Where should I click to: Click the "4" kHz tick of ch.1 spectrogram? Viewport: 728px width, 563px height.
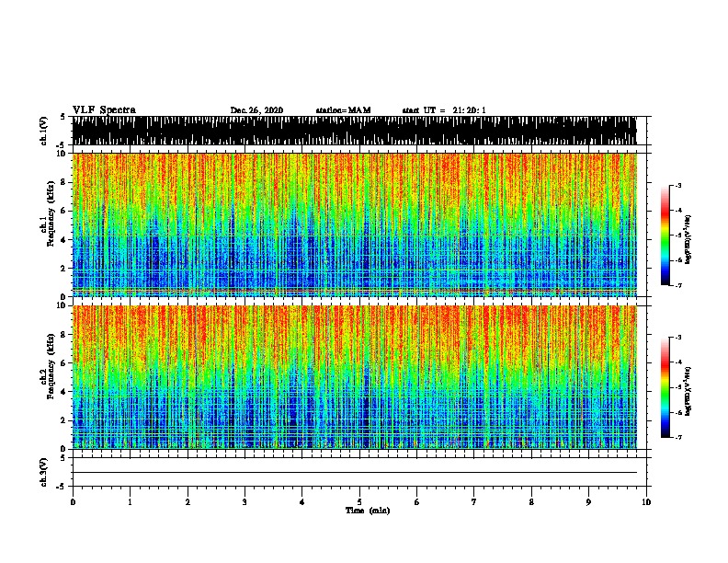click(63, 240)
